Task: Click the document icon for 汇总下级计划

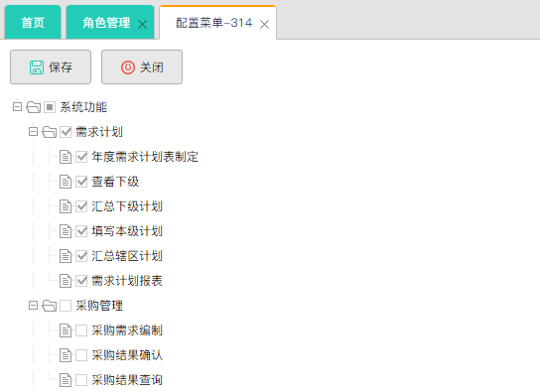Action: (x=66, y=206)
